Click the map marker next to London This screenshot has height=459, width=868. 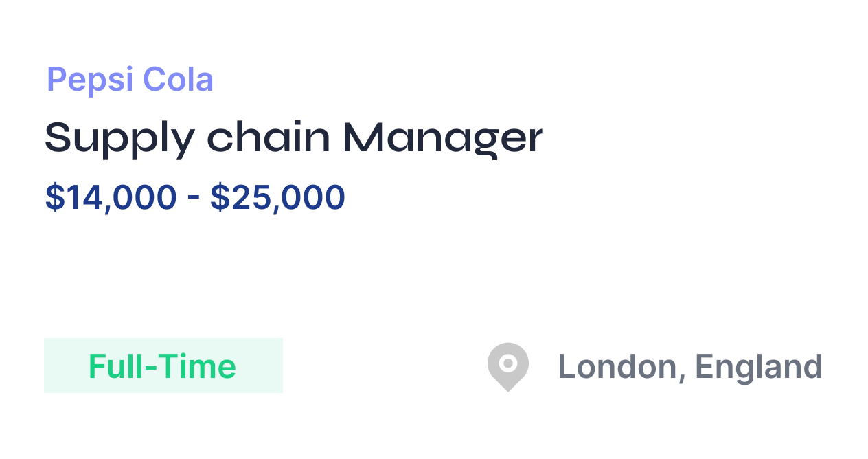[508, 367]
